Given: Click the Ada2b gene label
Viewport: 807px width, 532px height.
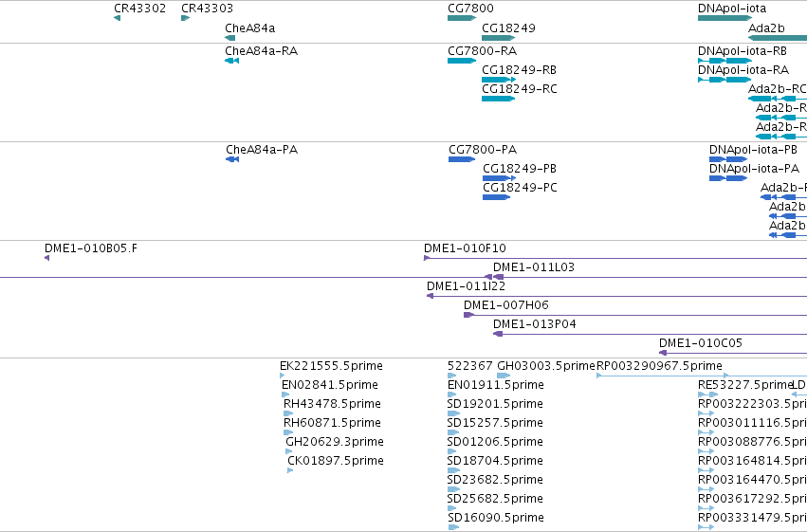Looking at the screenshot, I should click(x=766, y=28).
